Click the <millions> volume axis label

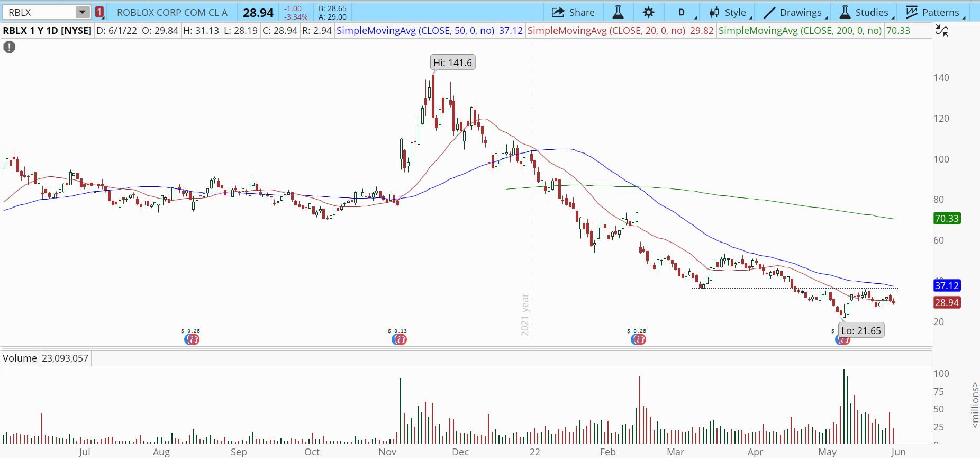coord(974,405)
